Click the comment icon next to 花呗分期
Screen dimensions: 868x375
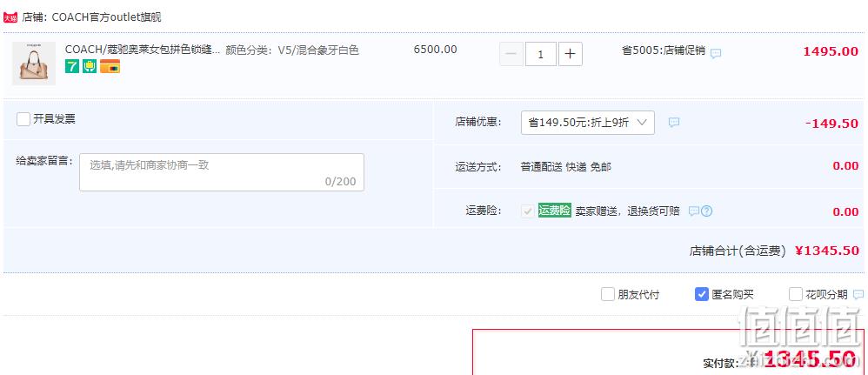(x=858, y=295)
